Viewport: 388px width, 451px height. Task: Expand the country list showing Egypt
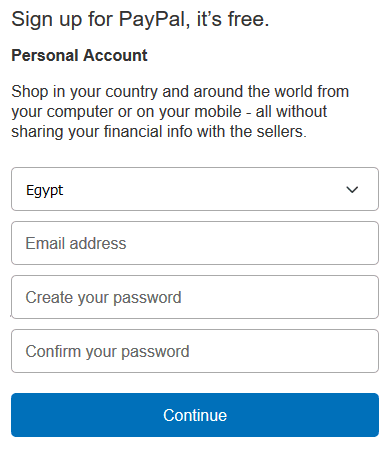(195, 189)
